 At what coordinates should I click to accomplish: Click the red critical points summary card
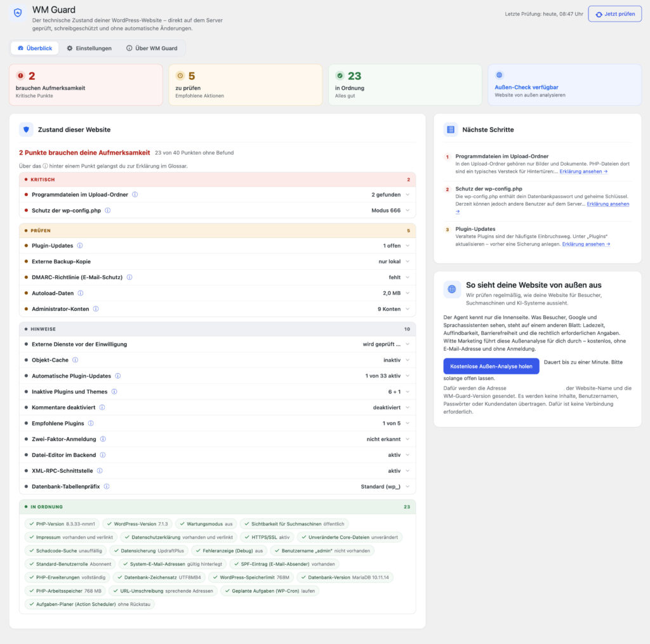[86, 84]
